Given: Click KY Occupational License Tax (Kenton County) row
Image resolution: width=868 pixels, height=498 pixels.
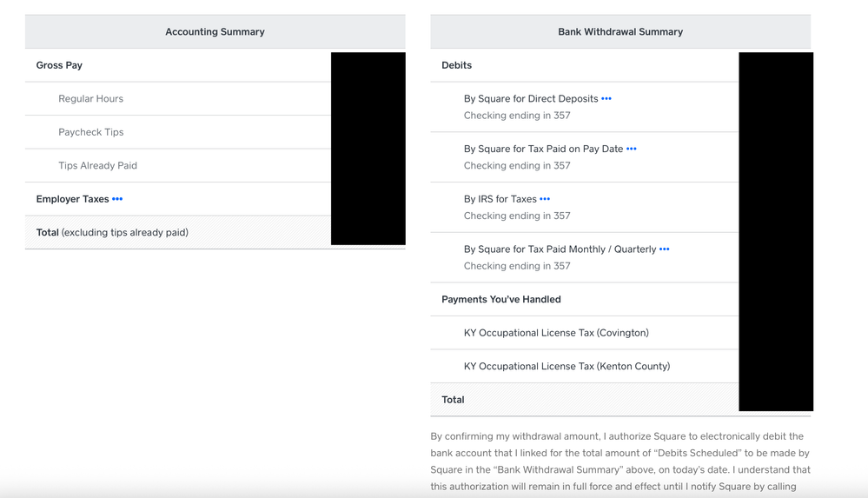Looking at the screenshot, I should tap(567, 366).
